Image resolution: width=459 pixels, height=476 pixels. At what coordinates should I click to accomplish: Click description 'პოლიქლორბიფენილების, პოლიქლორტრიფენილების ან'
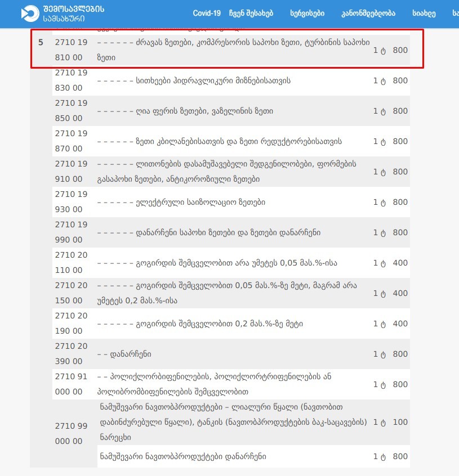click(x=214, y=384)
